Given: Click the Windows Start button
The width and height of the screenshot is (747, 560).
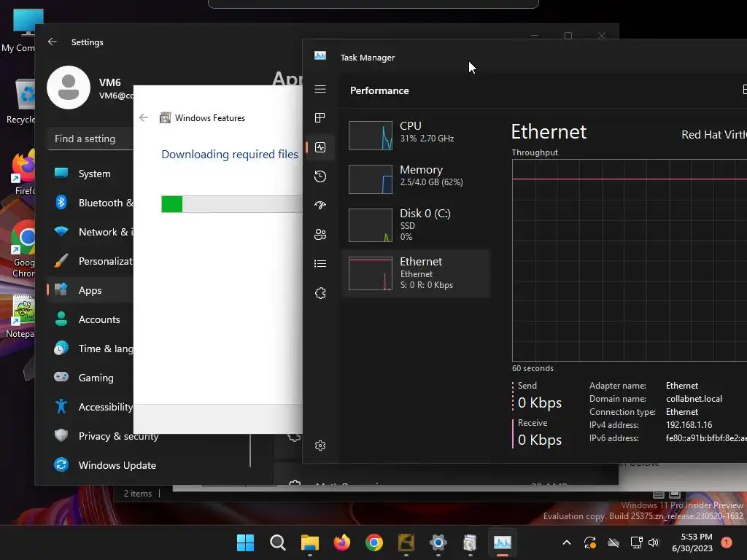Looking at the screenshot, I should pos(245,542).
